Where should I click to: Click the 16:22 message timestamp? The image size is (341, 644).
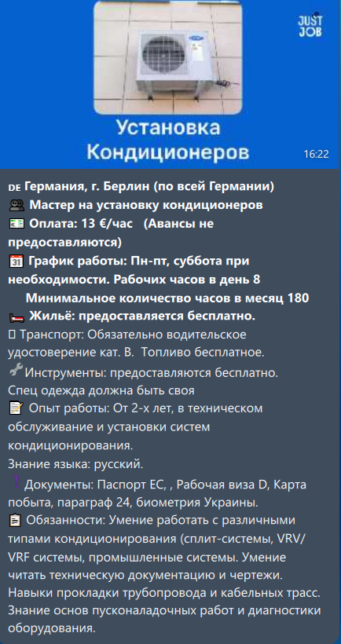coord(316,154)
